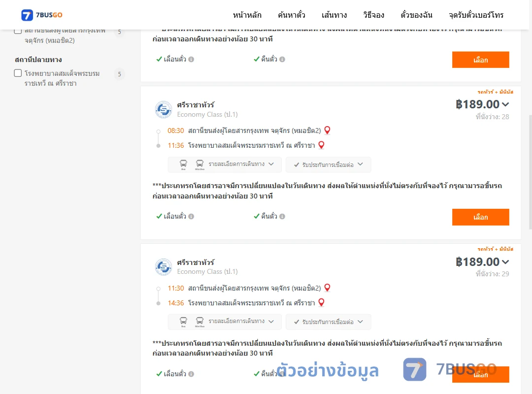532x394 pixels.
Task: Click the bus icon in 08:30 trip details
Action: [x=183, y=164]
